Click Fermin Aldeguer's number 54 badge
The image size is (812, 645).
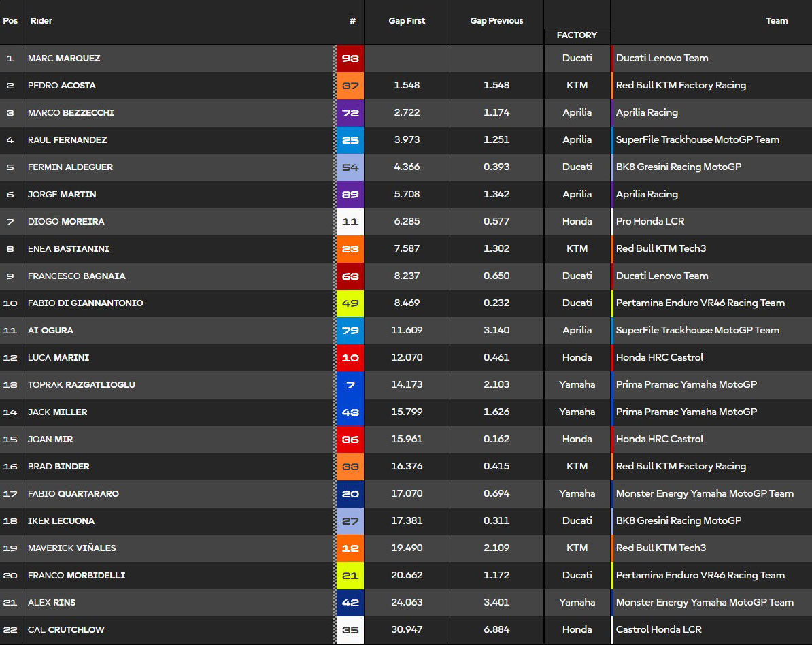click(350, 167)
